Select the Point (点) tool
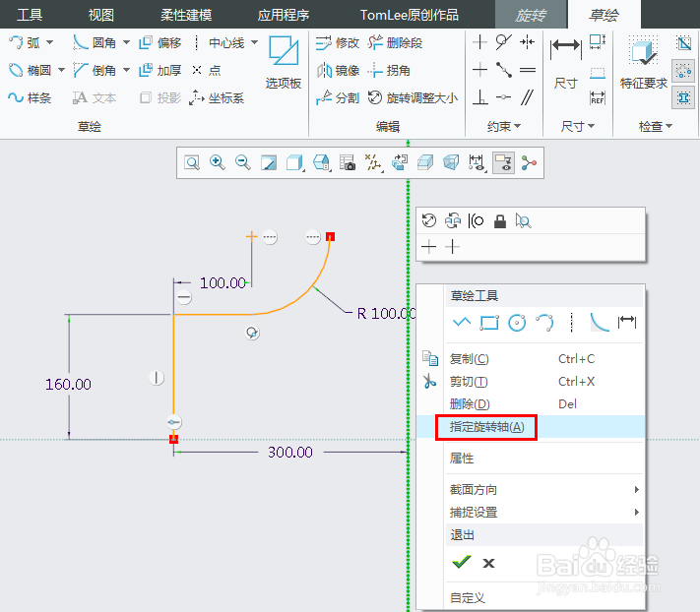 (206, 71)
